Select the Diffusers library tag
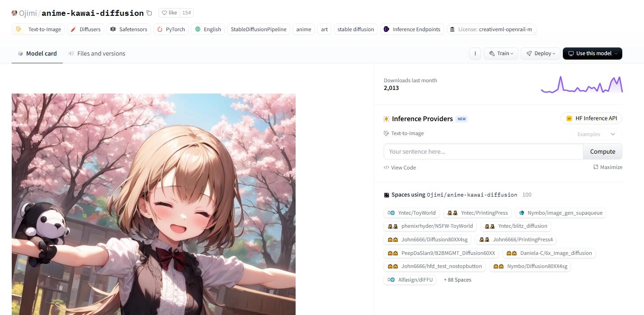The width and height of the screenshot is (644, 315). coord(86,29)
